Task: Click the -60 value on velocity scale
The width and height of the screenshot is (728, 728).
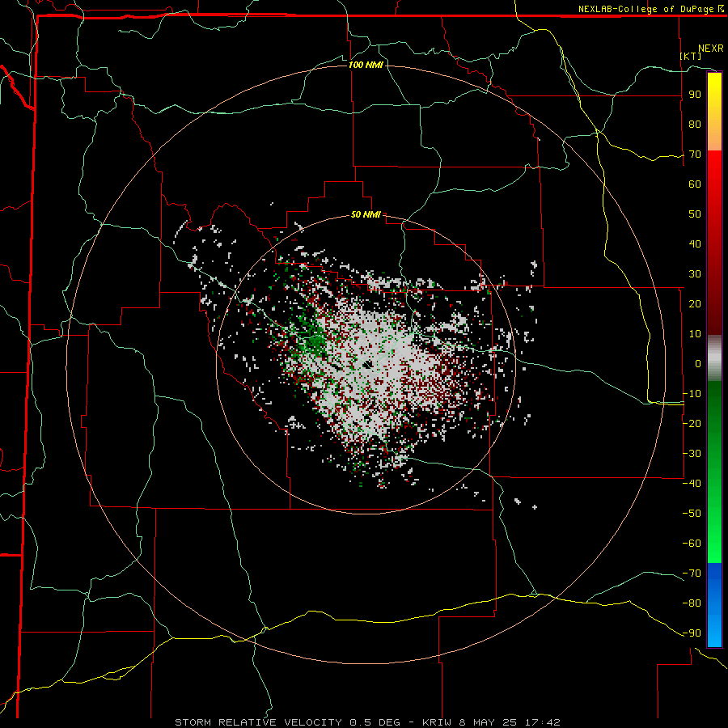Action: coord(692,544)
